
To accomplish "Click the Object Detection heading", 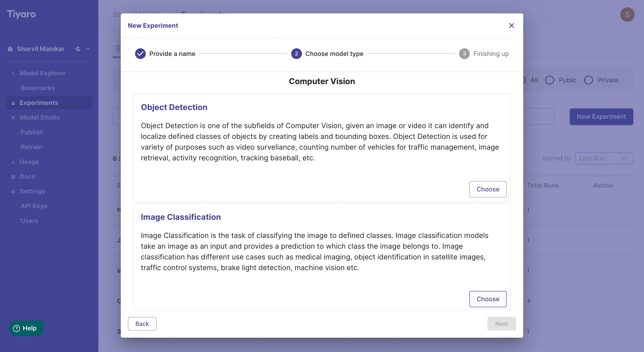I will tap(174, 107).
